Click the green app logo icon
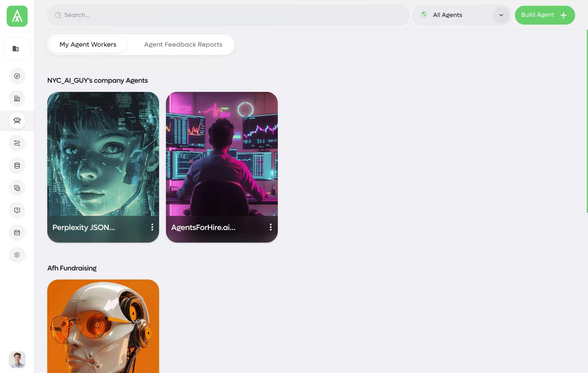The height and width of the screenshot is (373, 588). tap(17, 16)
